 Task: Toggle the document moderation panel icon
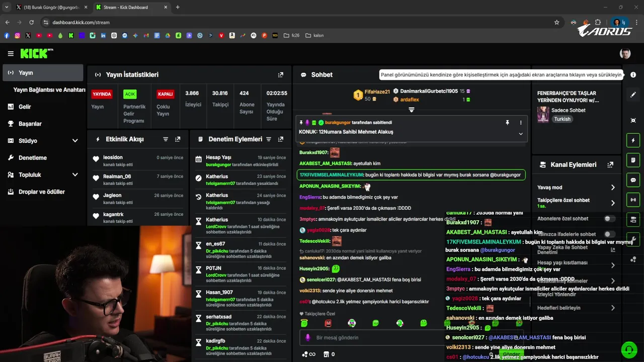(633, 160)
